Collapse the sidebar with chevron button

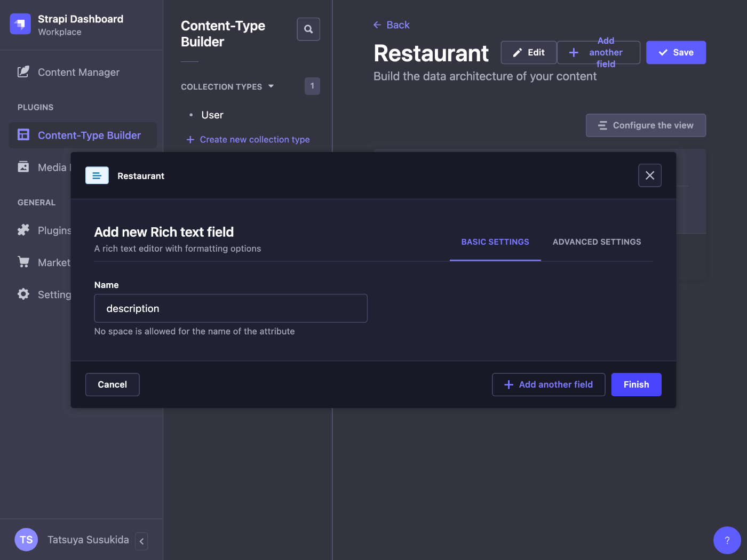point(141,541)
